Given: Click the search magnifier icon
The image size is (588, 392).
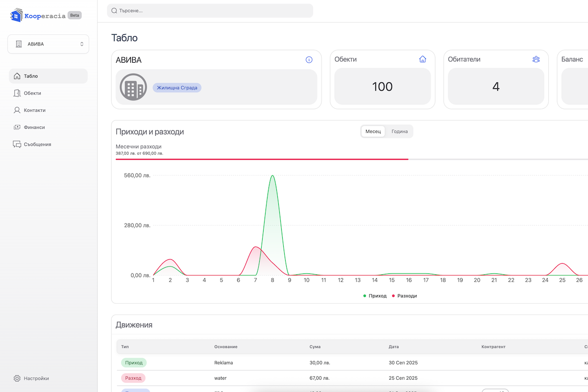Looking at the screenshot, I should click(114, 11).
